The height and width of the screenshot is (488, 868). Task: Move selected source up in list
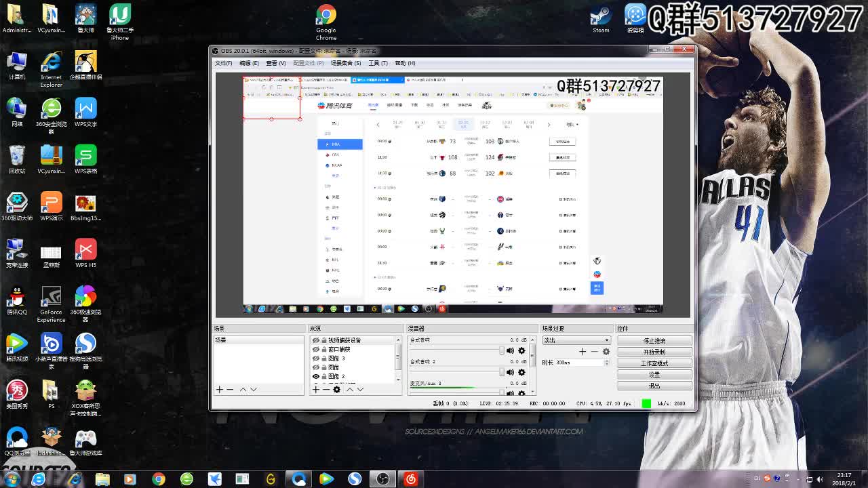(350, 390)
